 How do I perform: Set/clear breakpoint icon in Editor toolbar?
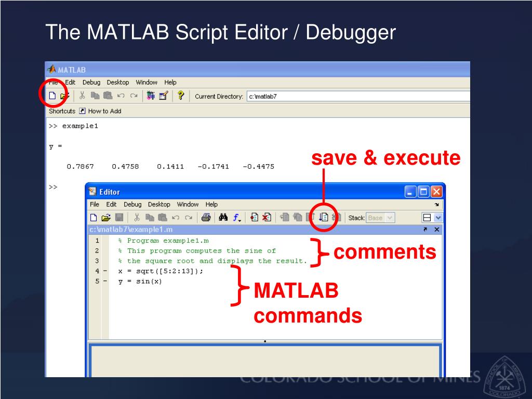click(254, 218)
